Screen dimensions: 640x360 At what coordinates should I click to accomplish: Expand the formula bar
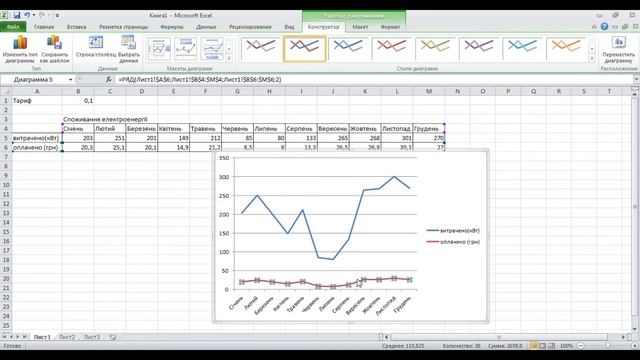(636, 80)
